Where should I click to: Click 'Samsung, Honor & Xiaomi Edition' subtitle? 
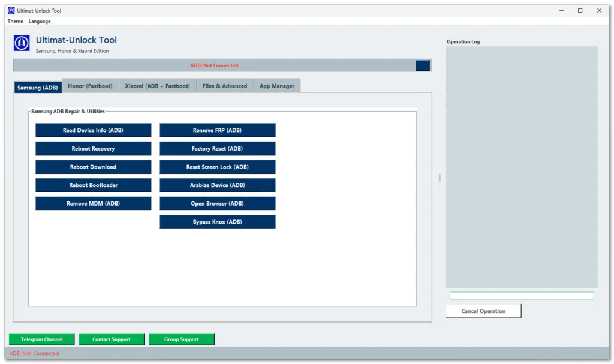[x=72, y=51]
